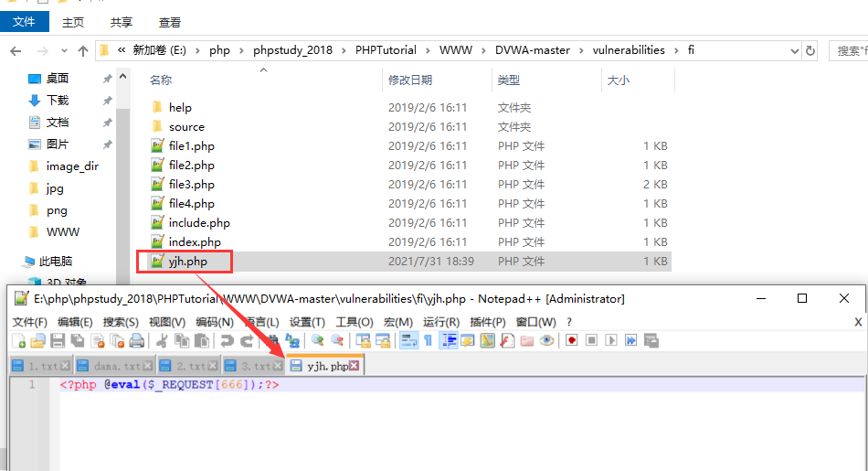
Task: Click the Save All icon in Notepad++
Action: (x=78, y=341)
